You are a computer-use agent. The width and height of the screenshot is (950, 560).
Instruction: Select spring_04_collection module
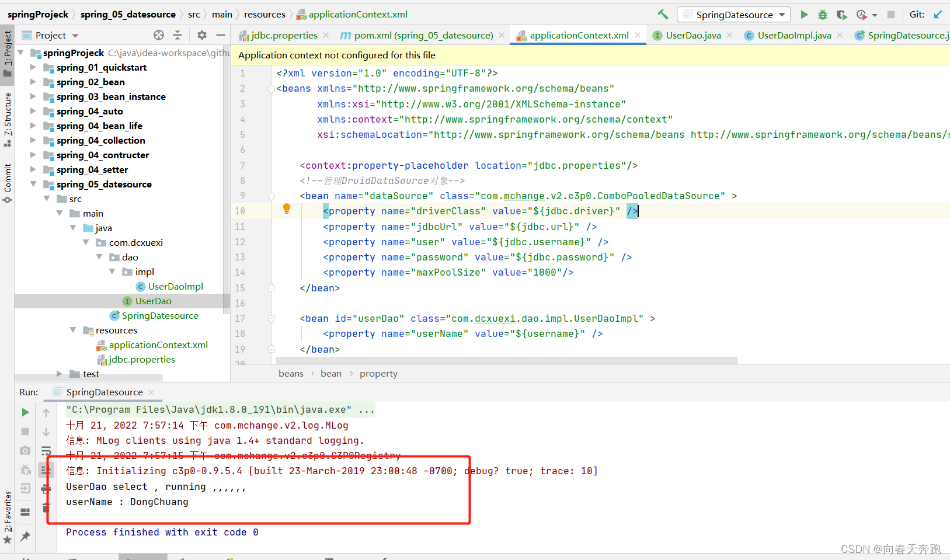click(x=100, y=140)
